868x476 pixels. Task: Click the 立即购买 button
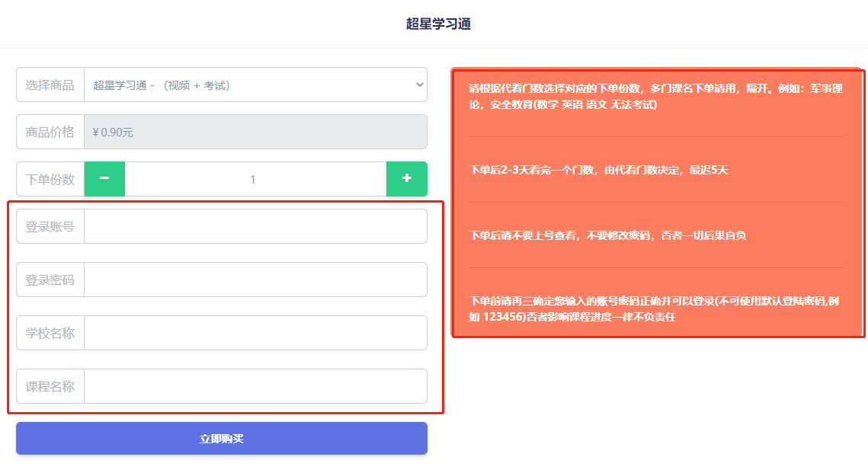(x=222, y=439)
